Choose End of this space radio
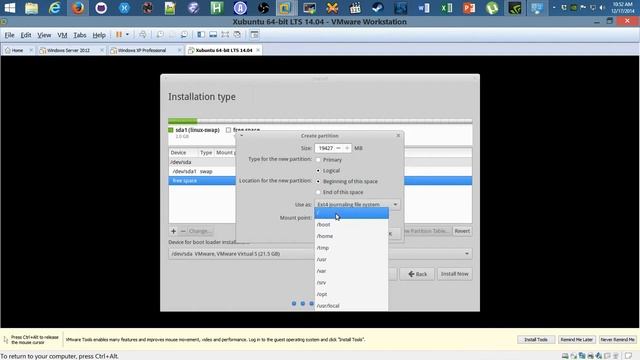 point(318,192)
